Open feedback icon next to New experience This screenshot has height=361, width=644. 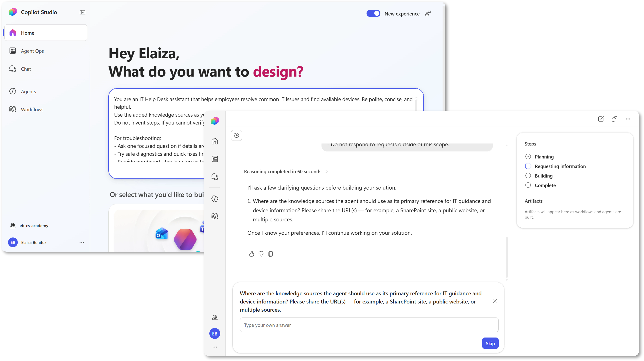click(x=428, y=14)
